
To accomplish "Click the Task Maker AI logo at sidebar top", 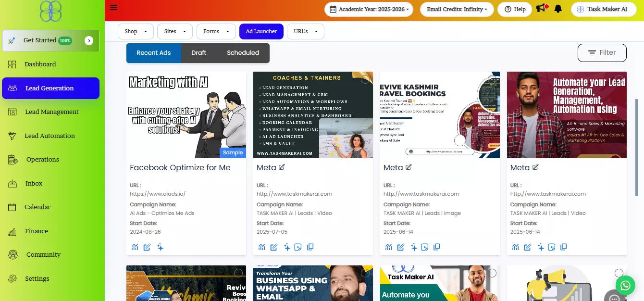I will click(x=50, y=12).
